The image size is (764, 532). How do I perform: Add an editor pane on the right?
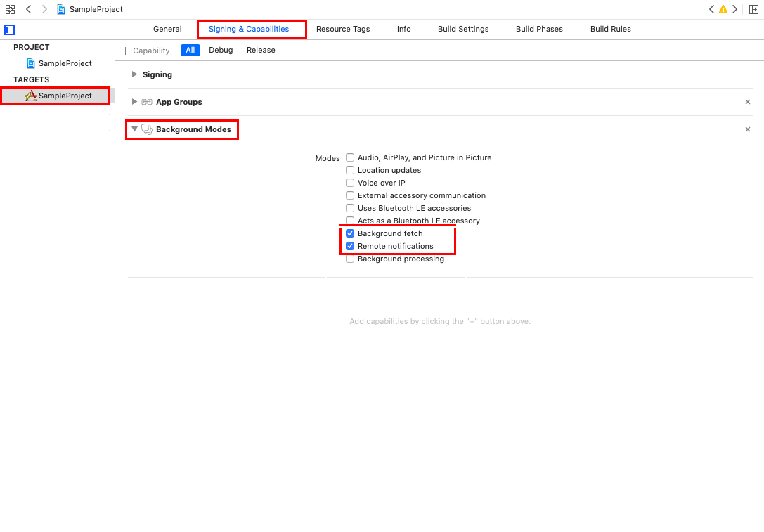pyautogui.click(x=753, y=9)
